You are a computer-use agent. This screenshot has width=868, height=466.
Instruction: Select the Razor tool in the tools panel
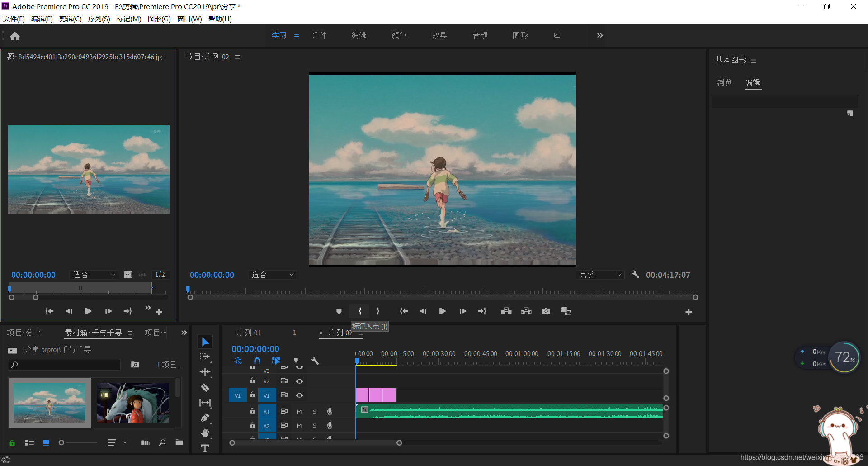[x=205, y=388]
